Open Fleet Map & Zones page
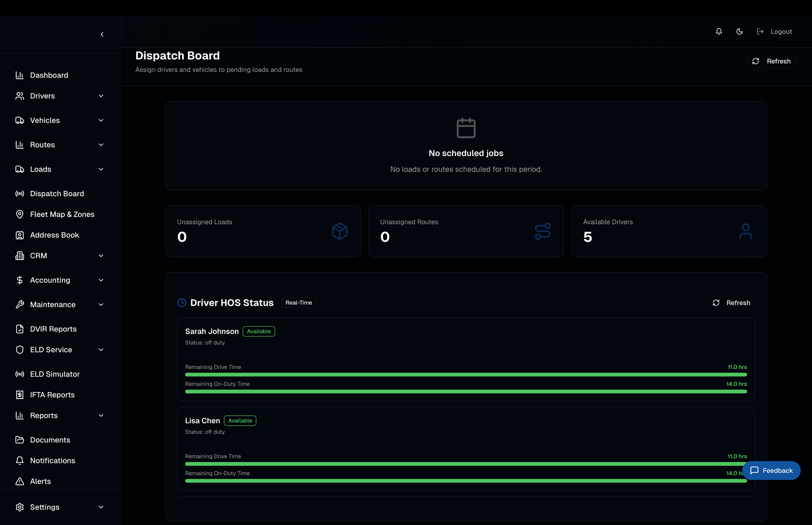 point(62,214)
